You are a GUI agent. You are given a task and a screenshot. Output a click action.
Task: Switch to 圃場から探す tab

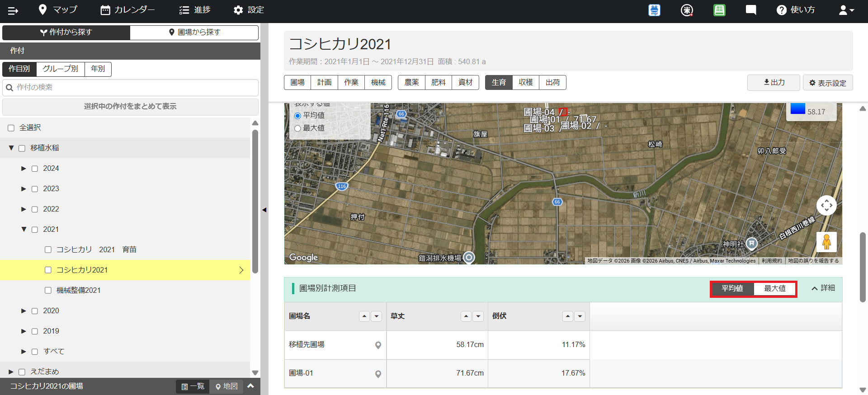pyautogui.click(x=194, y=33)
